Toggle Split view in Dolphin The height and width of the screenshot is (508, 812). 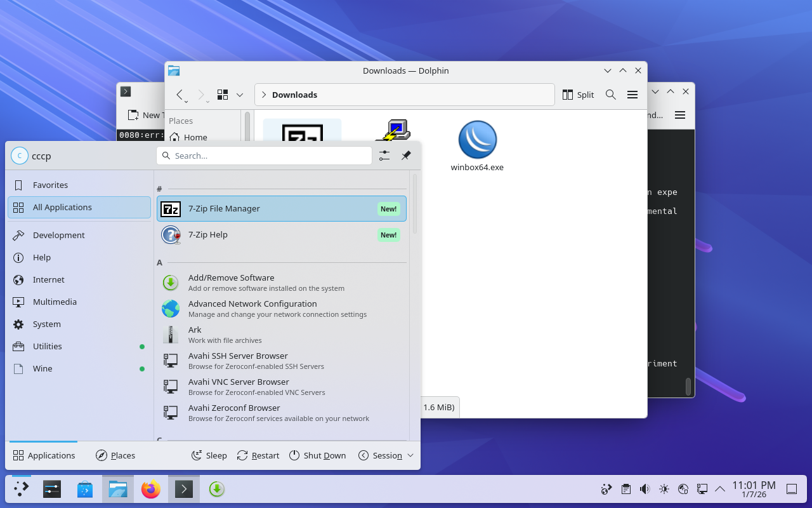578,95
